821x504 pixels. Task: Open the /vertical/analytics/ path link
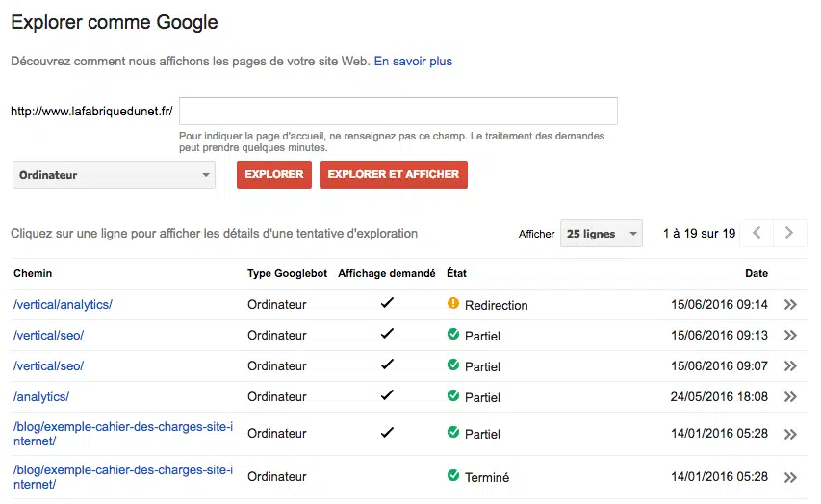click(63, 305)
